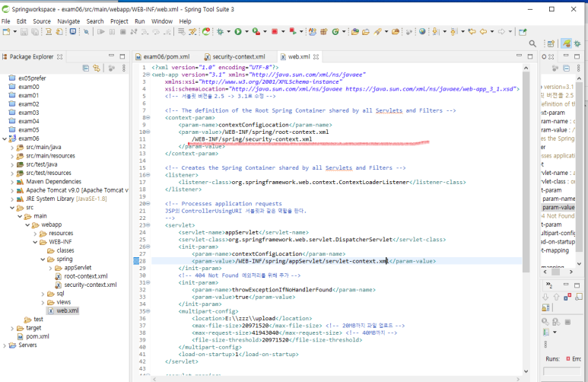Click the Run Last Tool (coverage) icon
Image resolution: width=588 pixels, height=382 pixels.
pyautogui.click(x=256, y=32)
